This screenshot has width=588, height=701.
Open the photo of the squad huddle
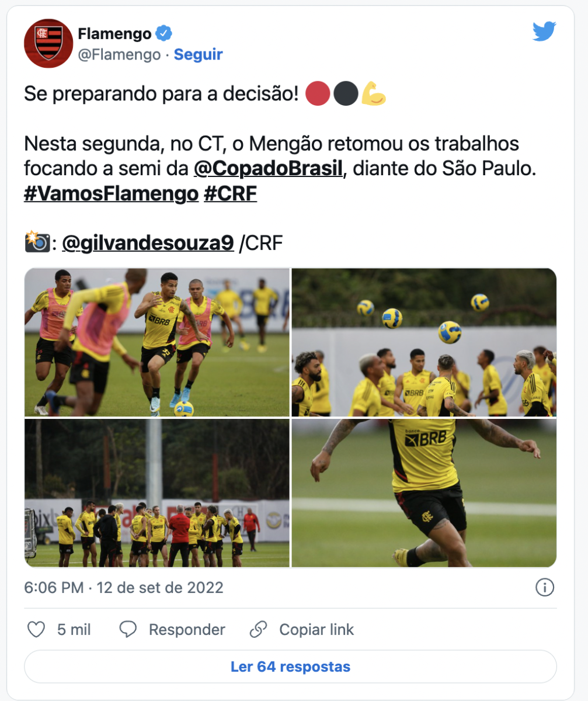pos(157,493)
